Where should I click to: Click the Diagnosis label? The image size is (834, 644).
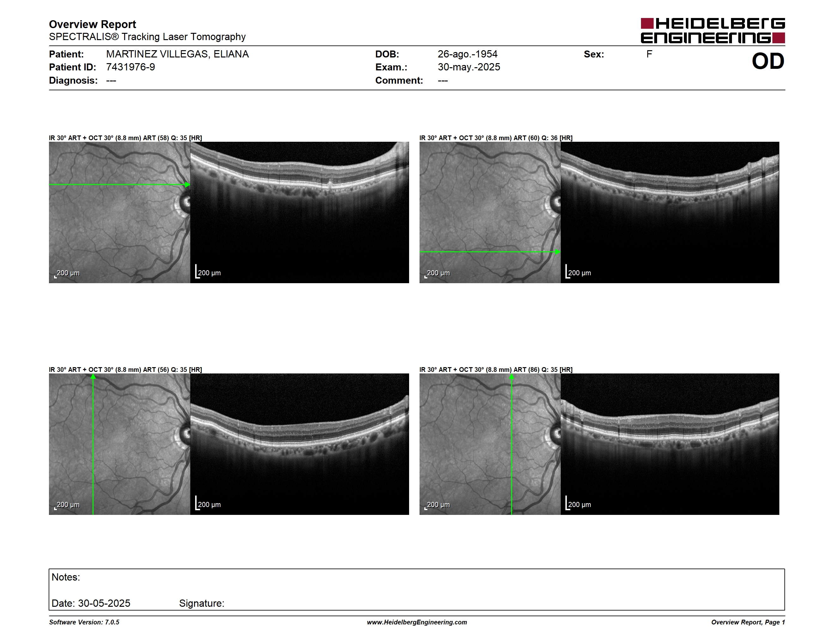[73, 80]
